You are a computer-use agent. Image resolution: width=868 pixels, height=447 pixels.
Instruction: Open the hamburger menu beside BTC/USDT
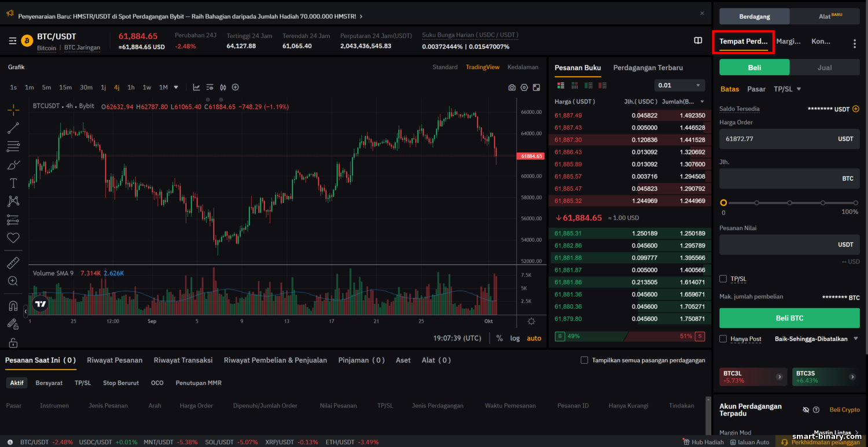pos(13,41)
